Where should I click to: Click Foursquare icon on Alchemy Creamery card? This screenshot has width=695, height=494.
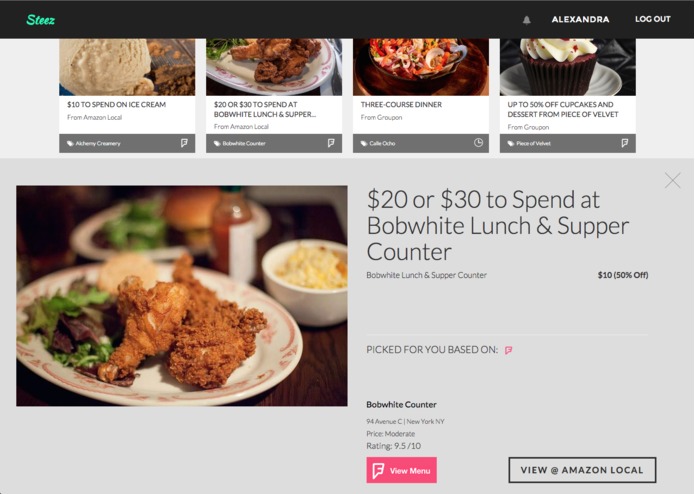pyautogui.click(x=184, y=143)
